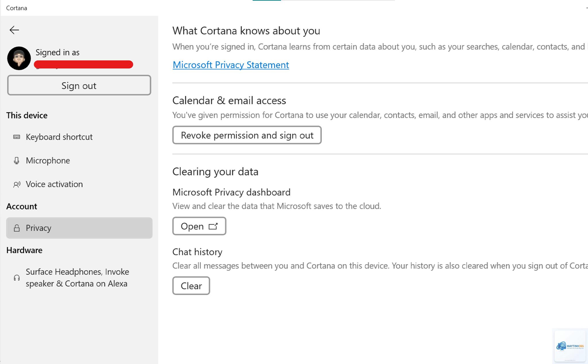
Task: Revoke permission and sign out
Action: pyautogui.click(x=247, y=135)
